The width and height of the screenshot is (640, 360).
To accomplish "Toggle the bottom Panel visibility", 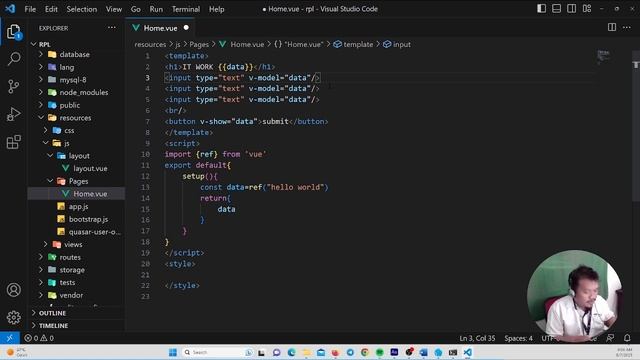I will pos(556,9).
